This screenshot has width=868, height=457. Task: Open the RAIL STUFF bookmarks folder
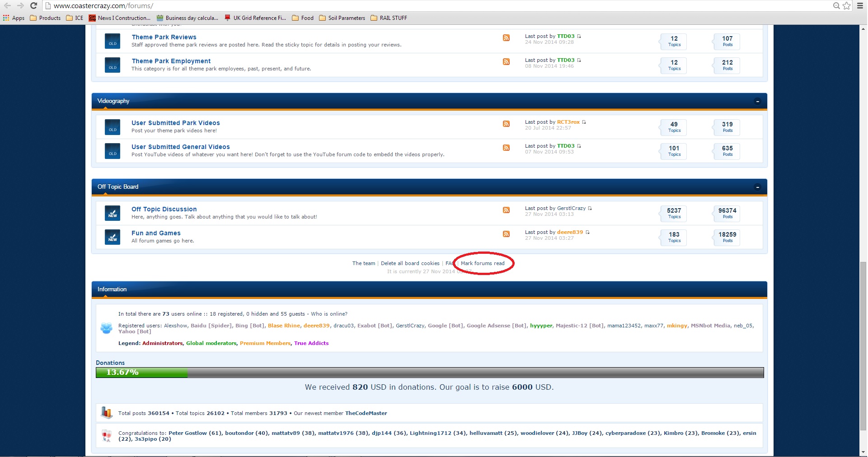pos(389,18)
